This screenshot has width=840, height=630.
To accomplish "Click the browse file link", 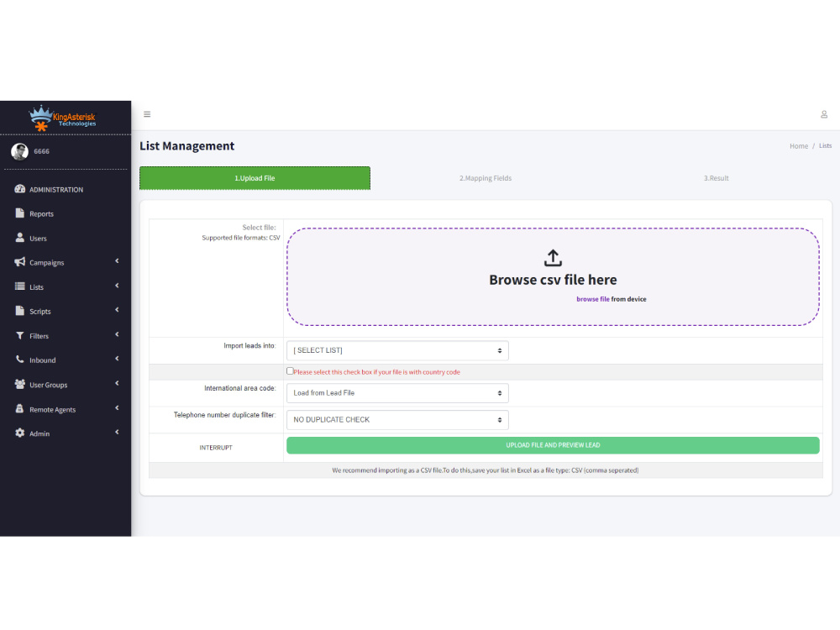I will click(x=592, y=300).
